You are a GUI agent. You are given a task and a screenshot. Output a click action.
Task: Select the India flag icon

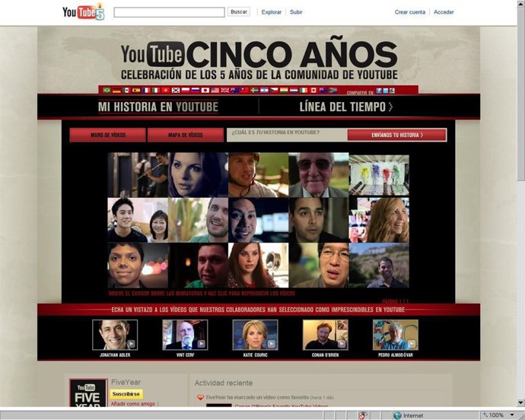pyautogui.click(x=284, y=90)
